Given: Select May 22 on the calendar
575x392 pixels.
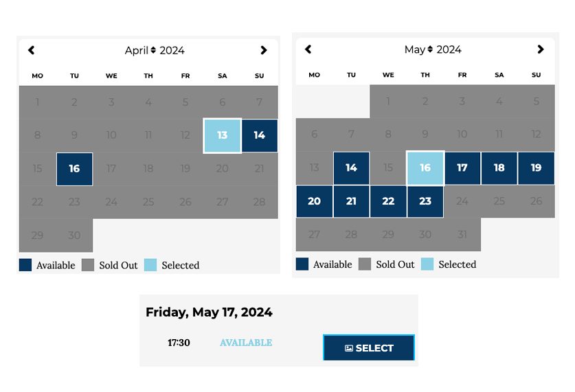Looking at the screenshot, I should coord(388,201).
